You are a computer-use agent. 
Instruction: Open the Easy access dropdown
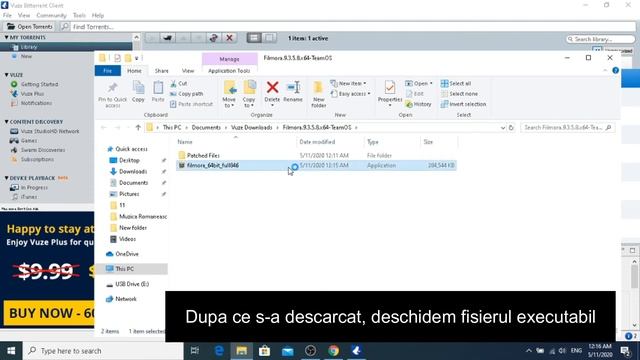[x=351, y=94]
